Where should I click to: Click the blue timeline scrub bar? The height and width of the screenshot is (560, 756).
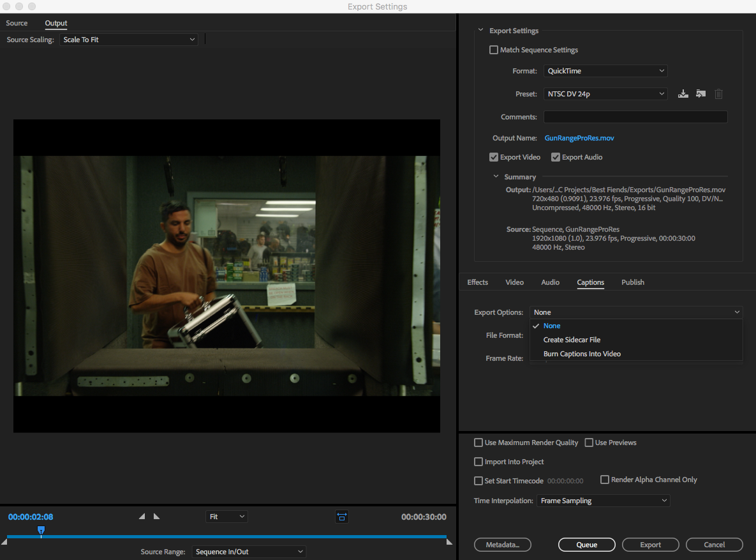coord(226,536)
